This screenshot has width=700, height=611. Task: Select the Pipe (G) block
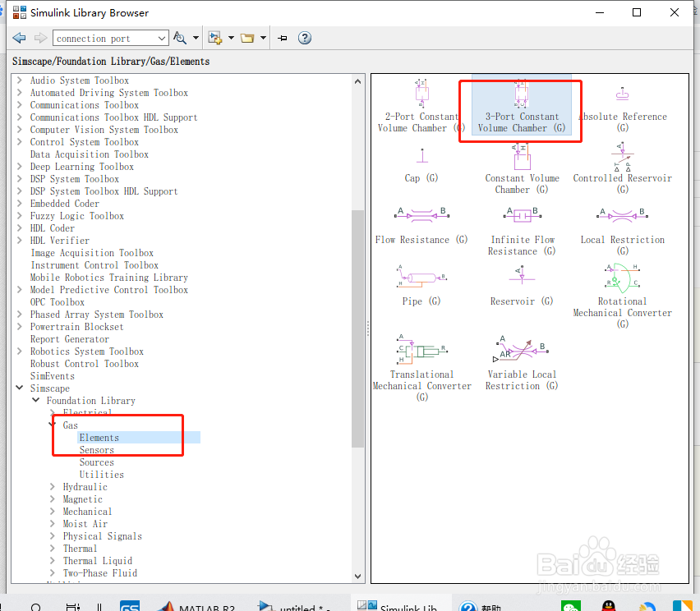[421, 286]
